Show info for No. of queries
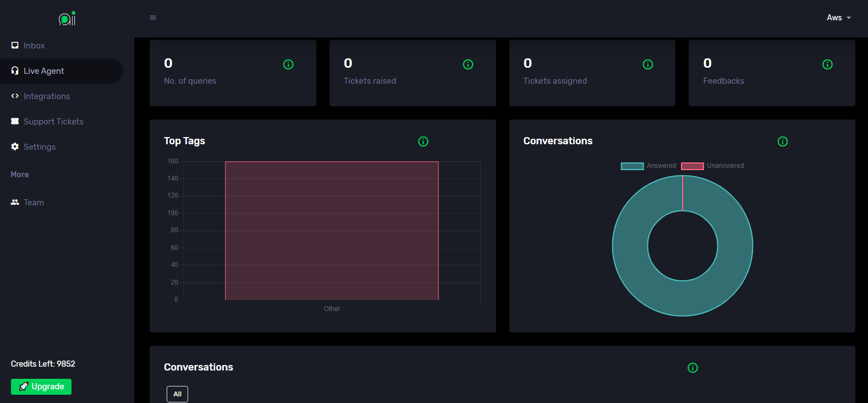Image resolution: width=868 pixels, height=403 pixels. point(288,64)
